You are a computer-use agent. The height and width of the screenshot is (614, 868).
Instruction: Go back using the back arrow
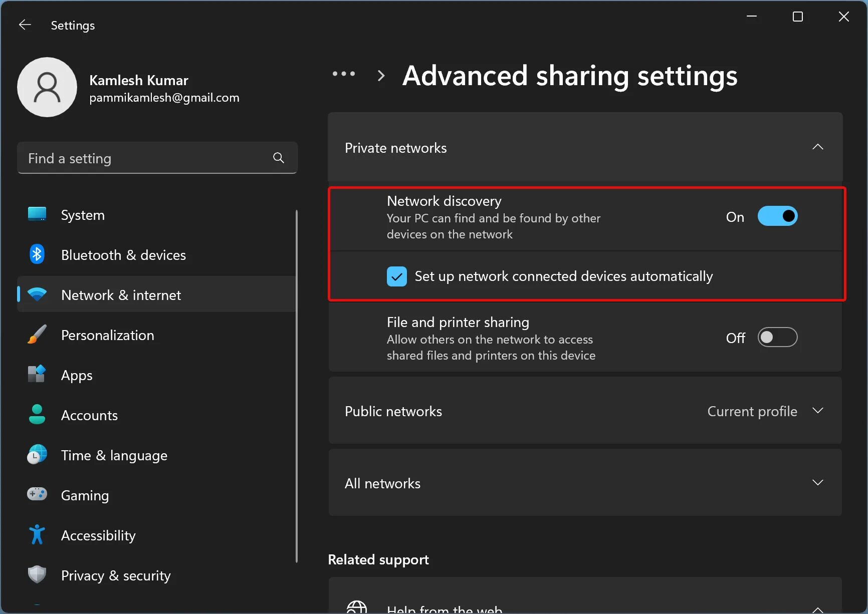click(x=25, y=25)
